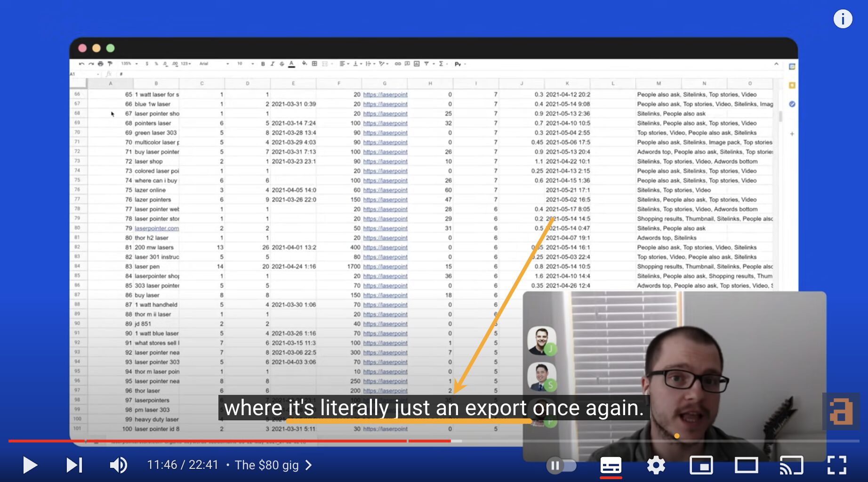Screen dimensions: 868x482
Task: Click the Insert comment icon
Action: 407,64
